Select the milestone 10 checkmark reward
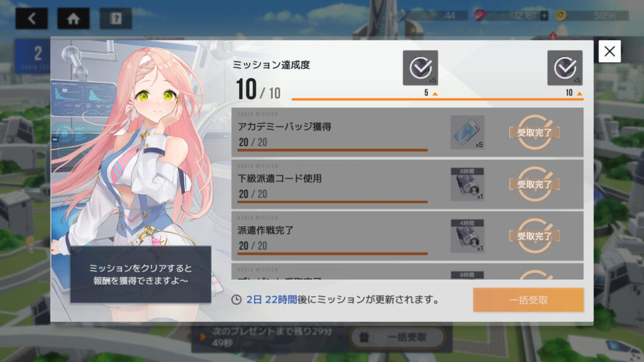The width and height of the screenshot is (644, 362). click(565, 68)
